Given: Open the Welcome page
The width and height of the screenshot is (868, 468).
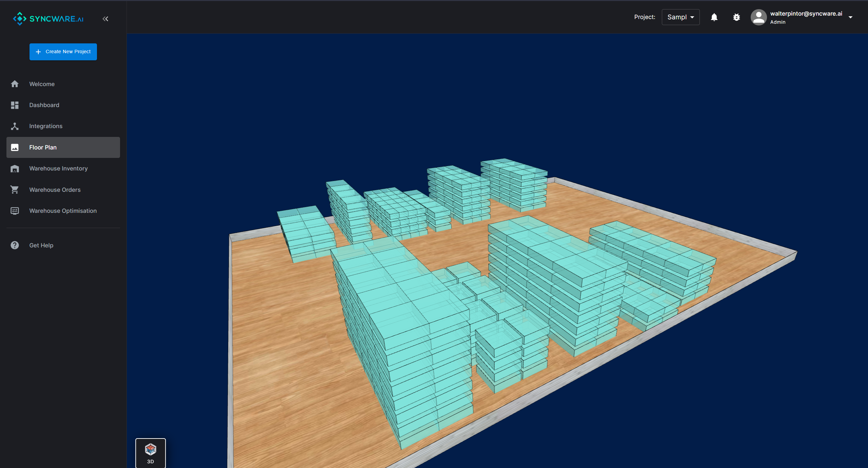Looking at the screenshot, I should coord(42,84).
